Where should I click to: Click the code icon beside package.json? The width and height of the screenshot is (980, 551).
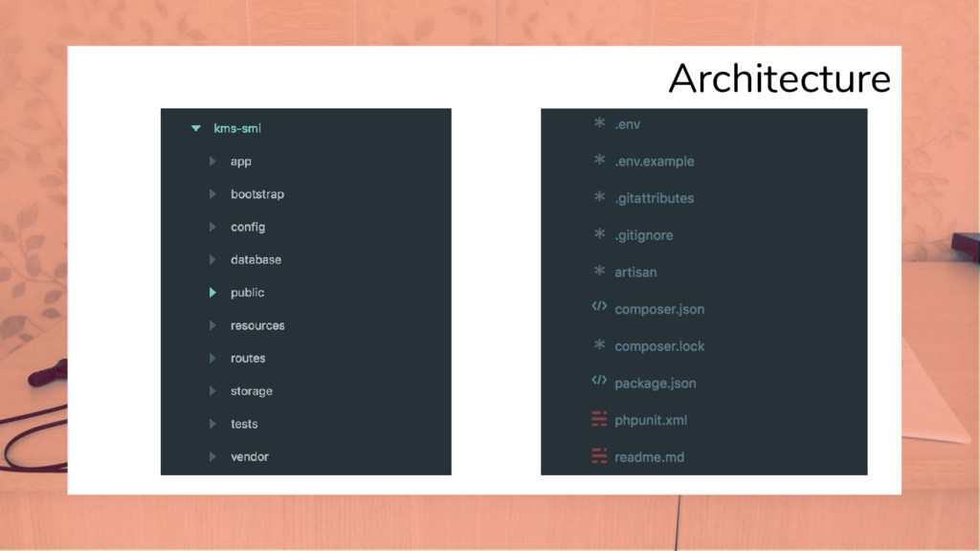tap(599, 380)
